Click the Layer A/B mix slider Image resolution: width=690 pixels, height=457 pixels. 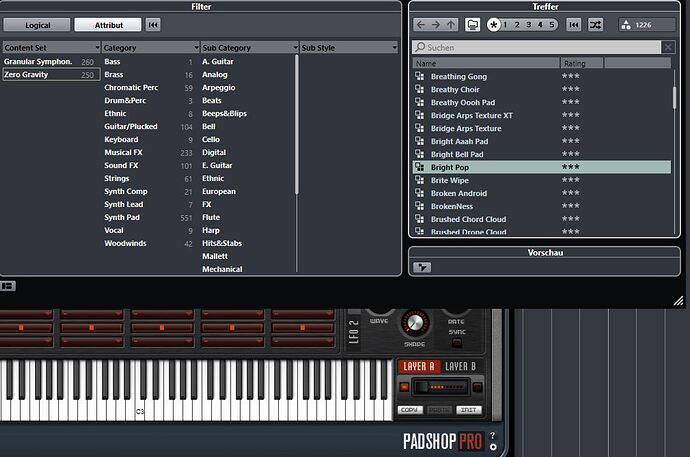[440, 387]
